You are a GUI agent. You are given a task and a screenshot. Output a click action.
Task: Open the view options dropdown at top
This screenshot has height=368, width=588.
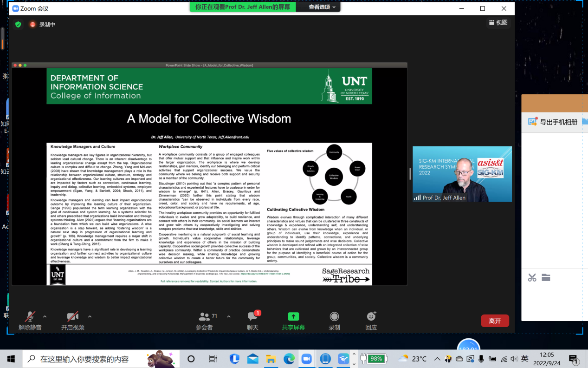(x=322, y=7)
